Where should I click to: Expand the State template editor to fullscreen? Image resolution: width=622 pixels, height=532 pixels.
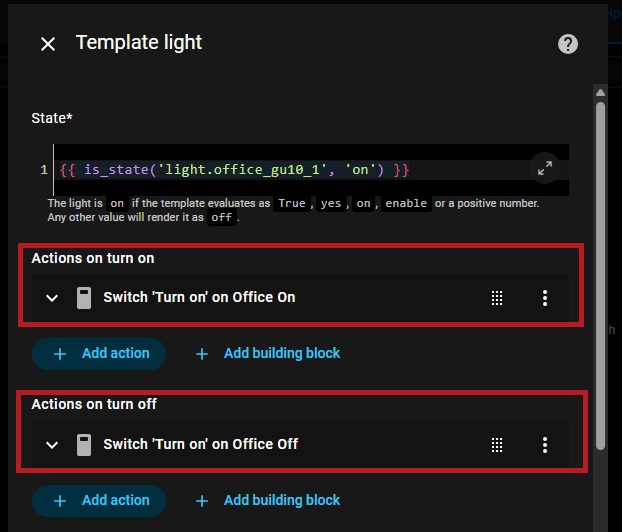[545, 169]
